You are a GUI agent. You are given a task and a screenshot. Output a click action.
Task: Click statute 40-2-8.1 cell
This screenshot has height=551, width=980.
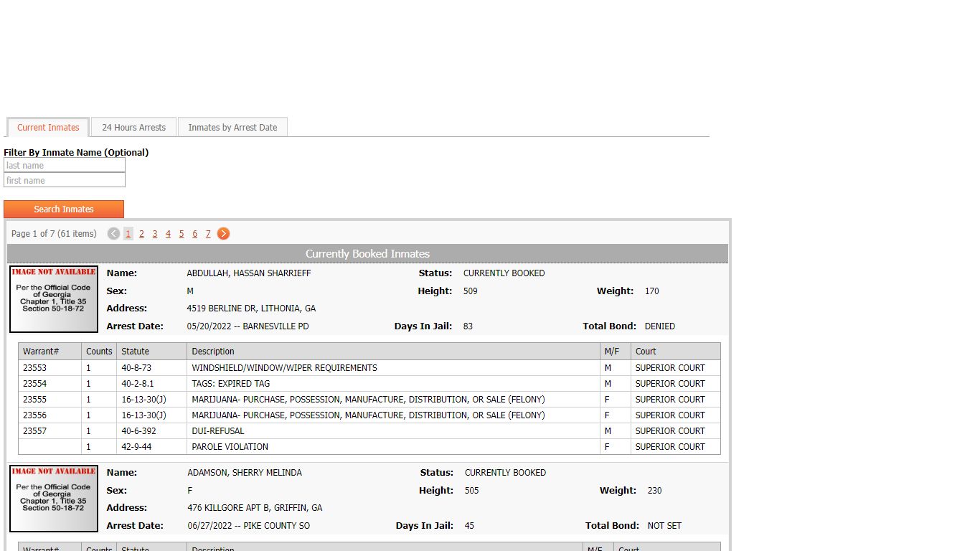point(151,384)
